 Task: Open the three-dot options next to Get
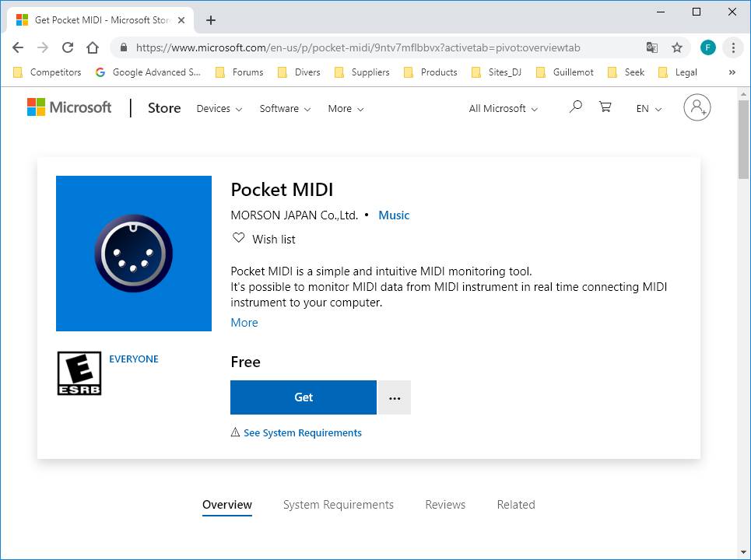pos(395,397)
